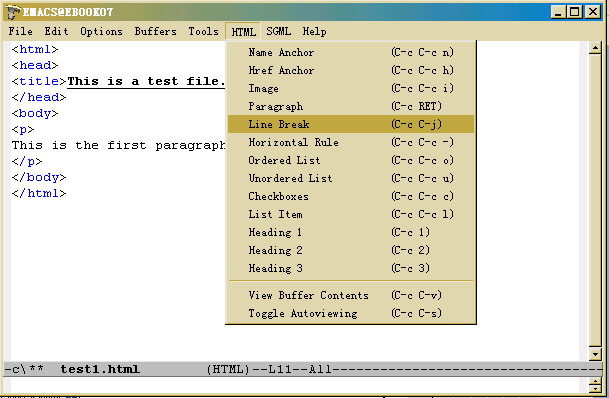The width and height of the screenshot is (609, 398).
Task: Click the vertical scrollbar up arrow
Action: click(595, 49)
